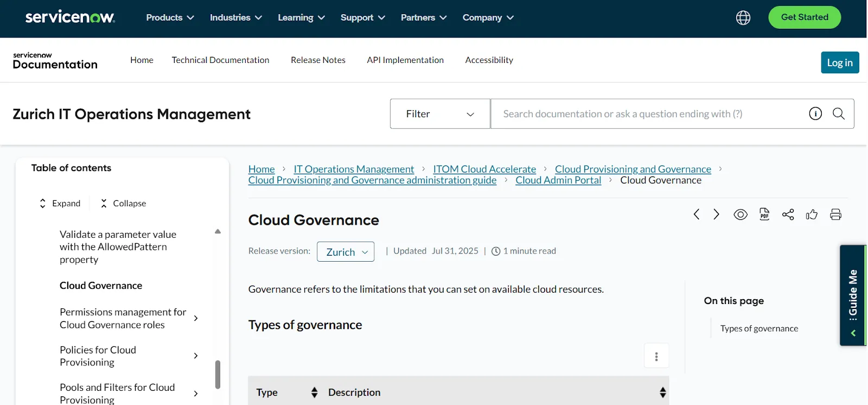Click the 'Updated Jul 31, 2025' text
This screenshot has height=405, width=868.
point(436,251)
